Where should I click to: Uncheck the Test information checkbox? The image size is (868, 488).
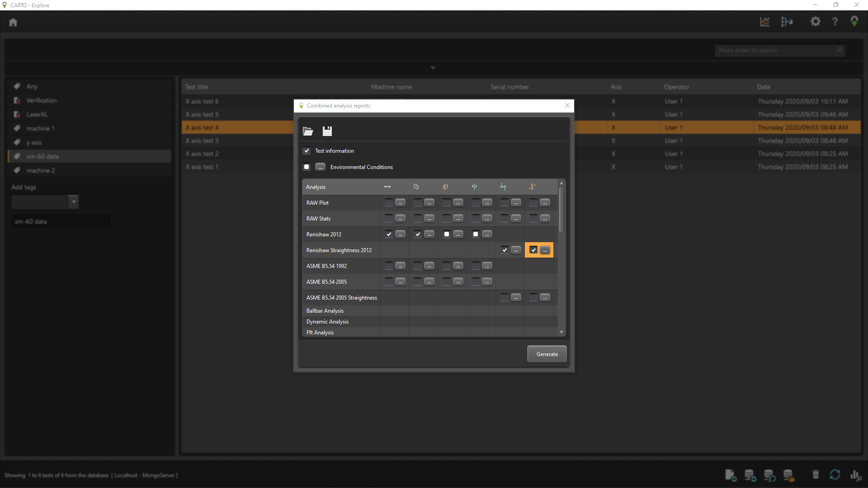pos(307,151)
